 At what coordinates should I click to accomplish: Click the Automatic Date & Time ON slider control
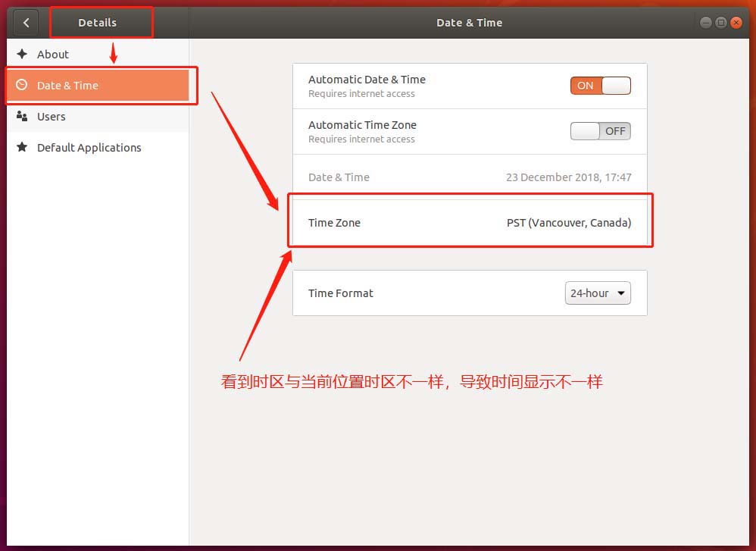(600, 85)
